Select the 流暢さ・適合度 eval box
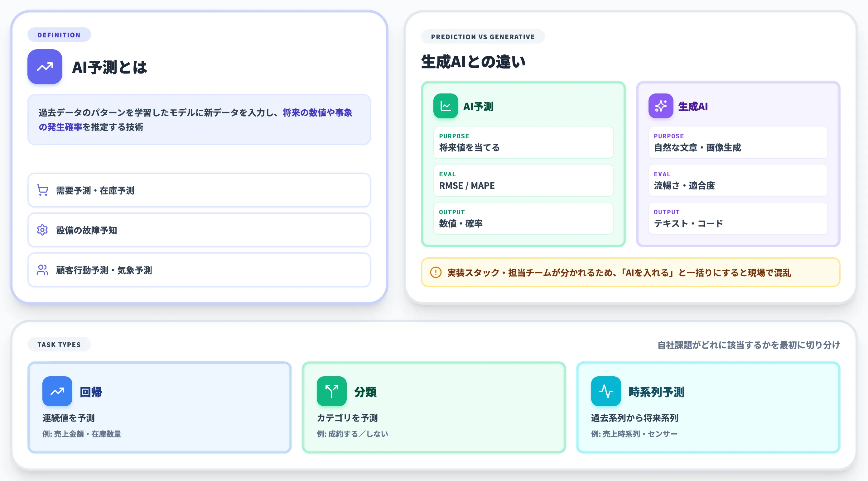 (738, 180)
